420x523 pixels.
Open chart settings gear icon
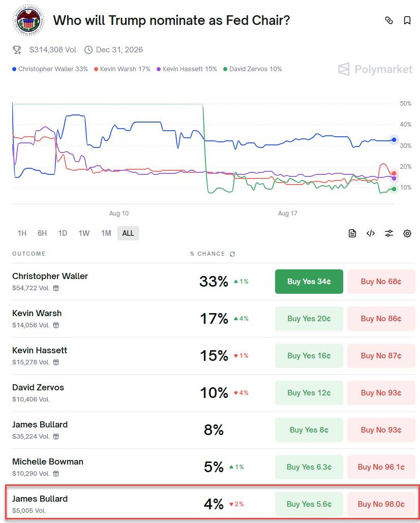tap(407, 233)
